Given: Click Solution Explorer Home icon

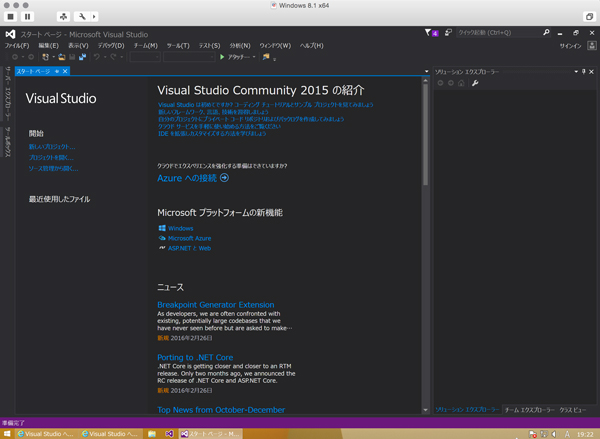Looking at the screenshot, I should [461, 83].
